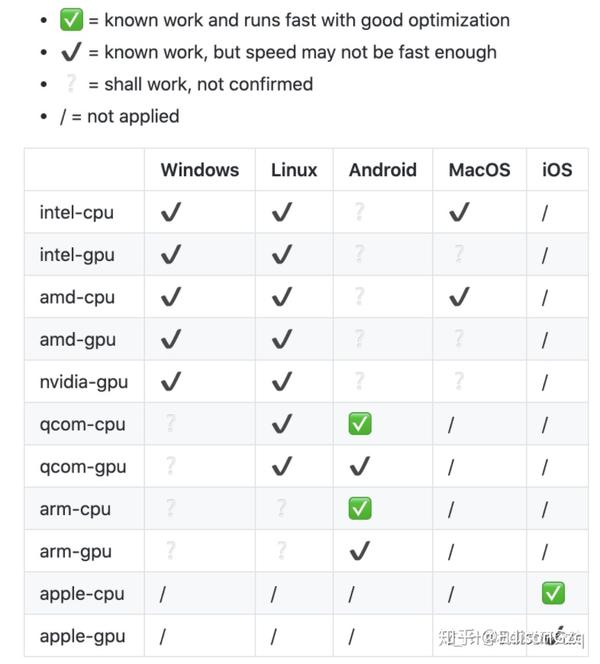Click checkmark for arm-gpu Android
This screenshot has height=664, width=600.
pos(360,551)
